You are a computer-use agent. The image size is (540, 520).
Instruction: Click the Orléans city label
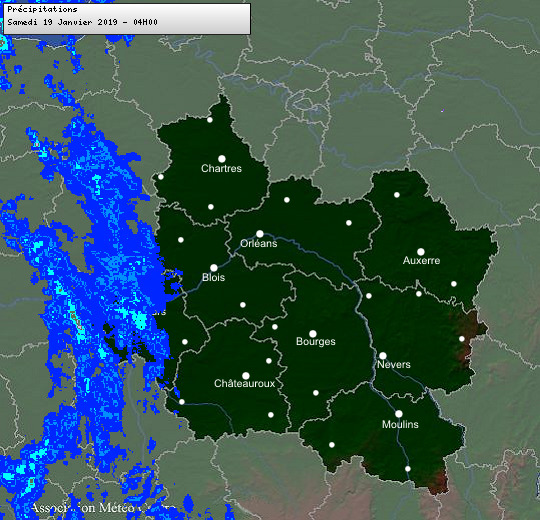pyautogui.click(x=259, y=243)
